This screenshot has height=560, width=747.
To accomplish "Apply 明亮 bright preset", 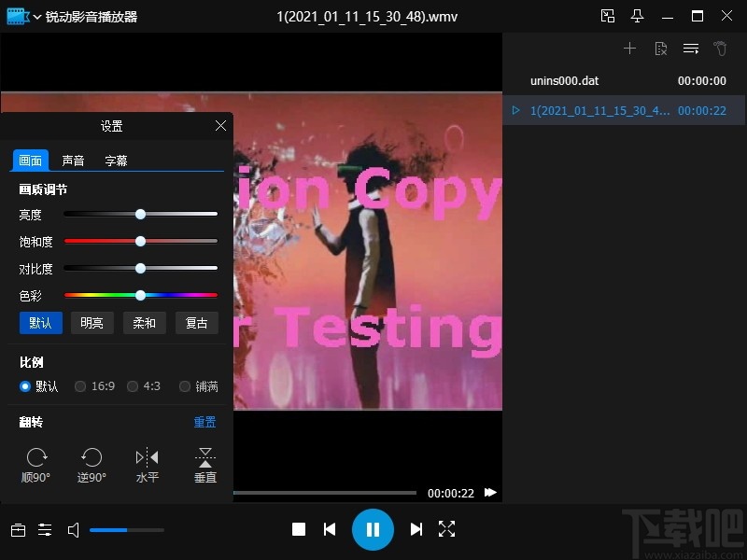I will [x=92, y=323].
